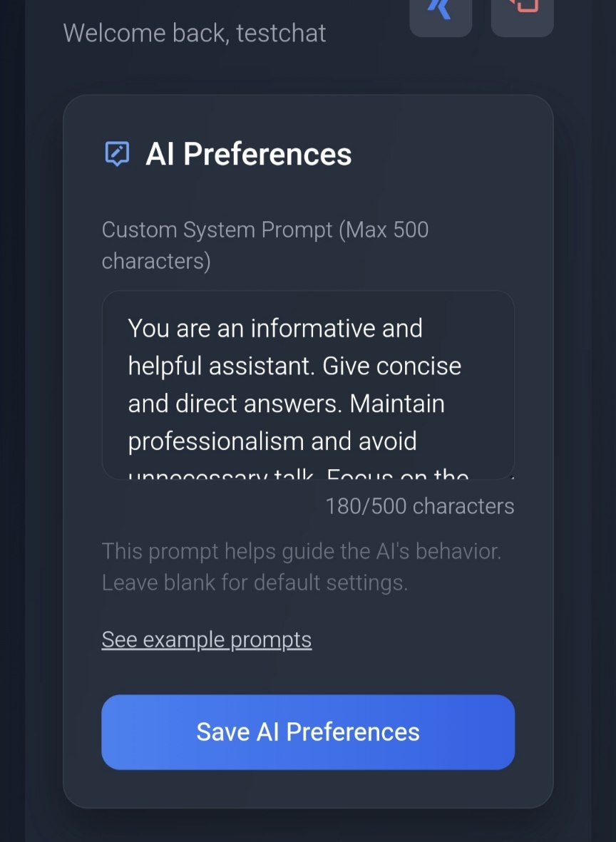Click the AI Preferences chat-edit icon
This screenshot has width=616, height=842.
117,154
